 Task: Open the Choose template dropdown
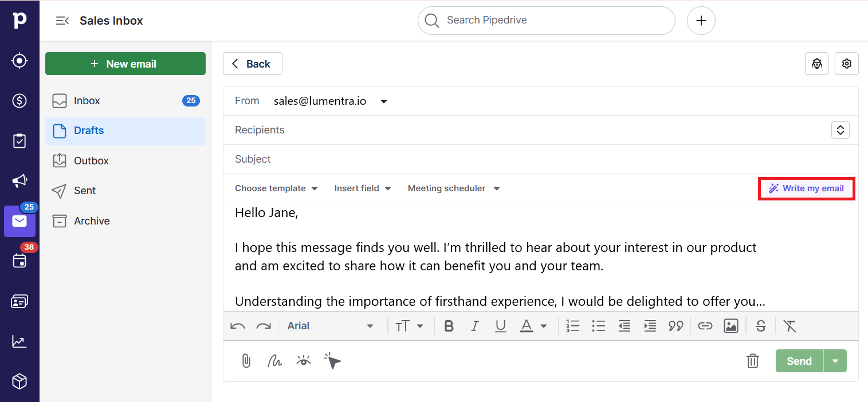pyautogui.click(x=276, y=188)
